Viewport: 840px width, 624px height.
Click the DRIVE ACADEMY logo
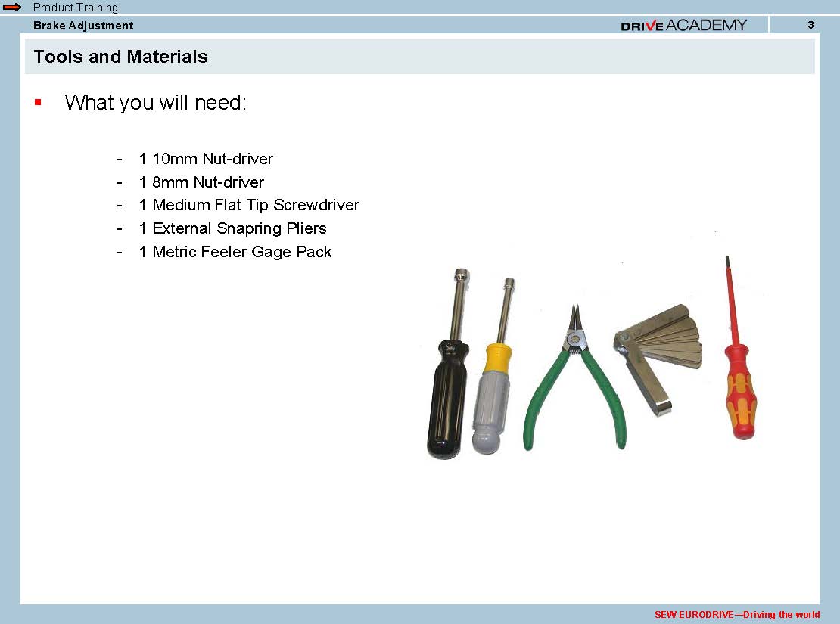click(x=683, y=25)
